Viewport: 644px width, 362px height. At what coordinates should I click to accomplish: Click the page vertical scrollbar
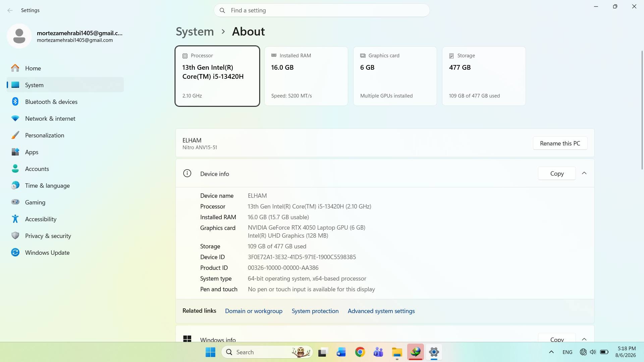[x=642, y=111]
